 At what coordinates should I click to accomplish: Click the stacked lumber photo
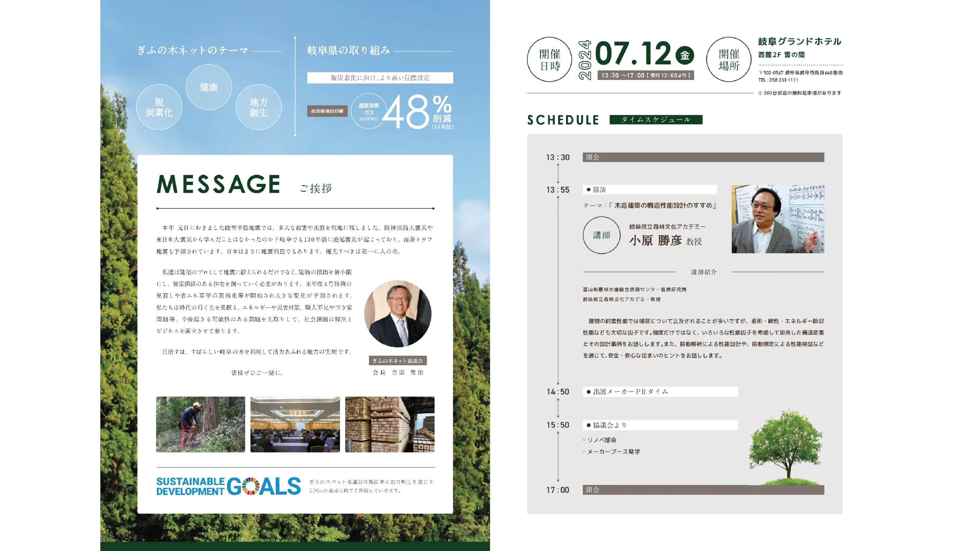[390, 424]
